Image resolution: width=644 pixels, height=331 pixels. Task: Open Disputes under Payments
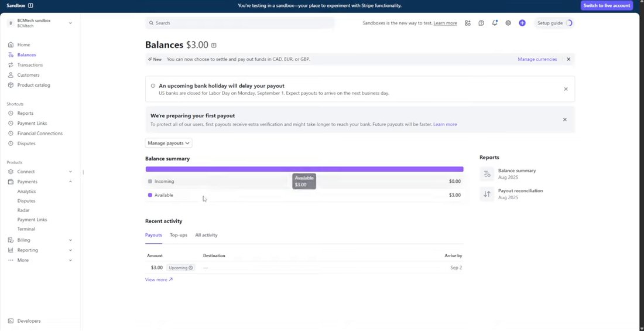click(26, 201)
